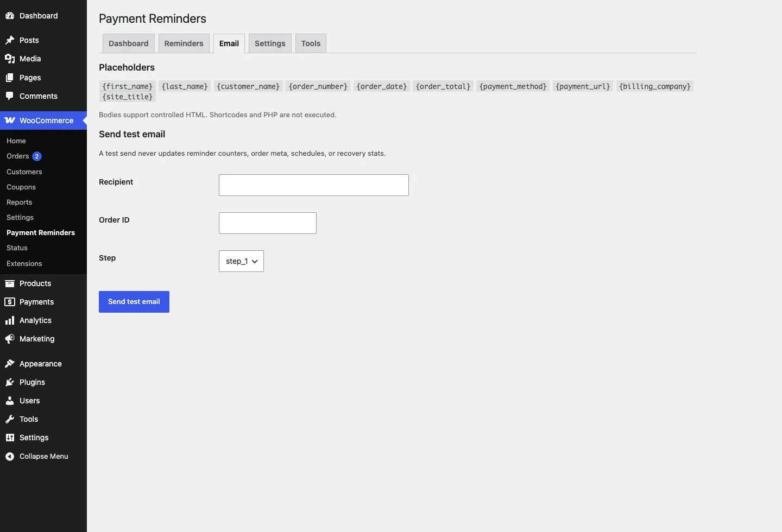The image size is (782, 532).
Task: Click the {payment_url} placeholder tag
Action: pos(583,86)
